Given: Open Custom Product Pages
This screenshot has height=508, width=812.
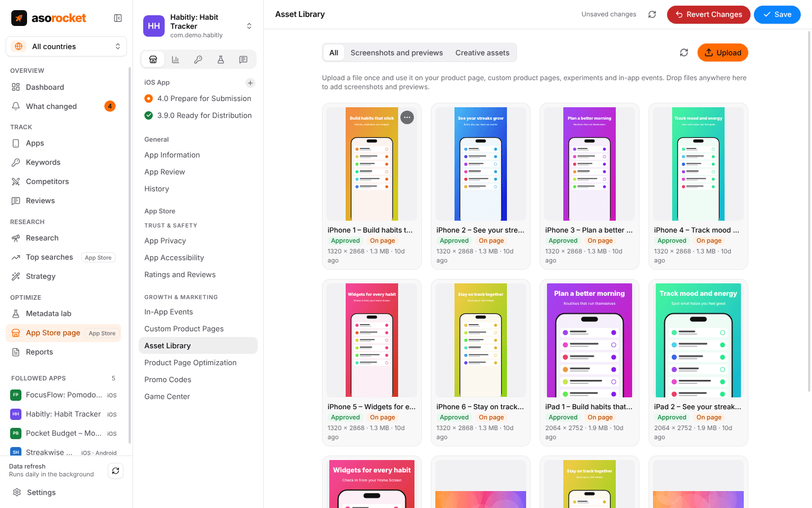Looking at the screenshot, I should click(198, 329).
